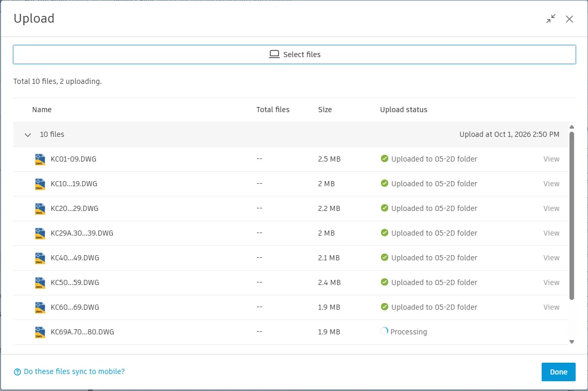Image resolution: width=588 pixels, height=391 pixels.
Task: Click the Name column header
Action: tap(42, 110)
